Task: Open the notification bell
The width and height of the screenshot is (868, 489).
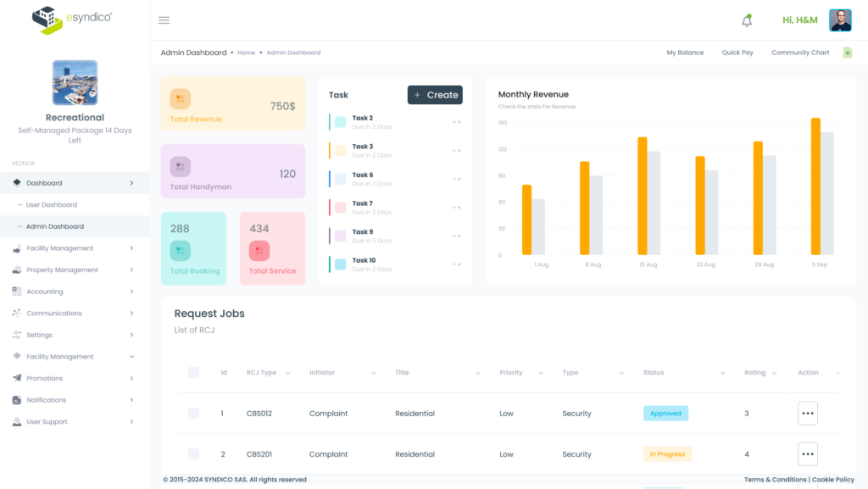Action: (x=747, y=20)
